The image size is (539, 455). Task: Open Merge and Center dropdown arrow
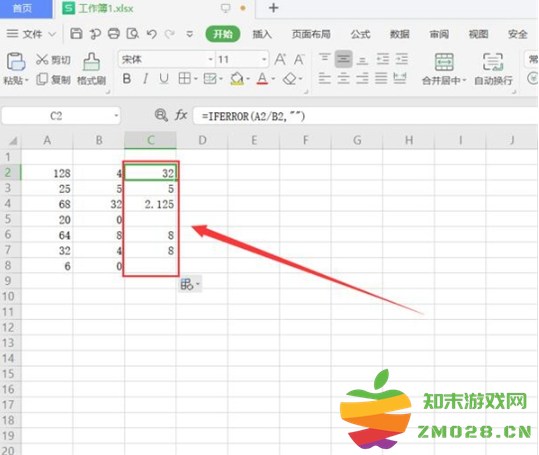point(464,80)
